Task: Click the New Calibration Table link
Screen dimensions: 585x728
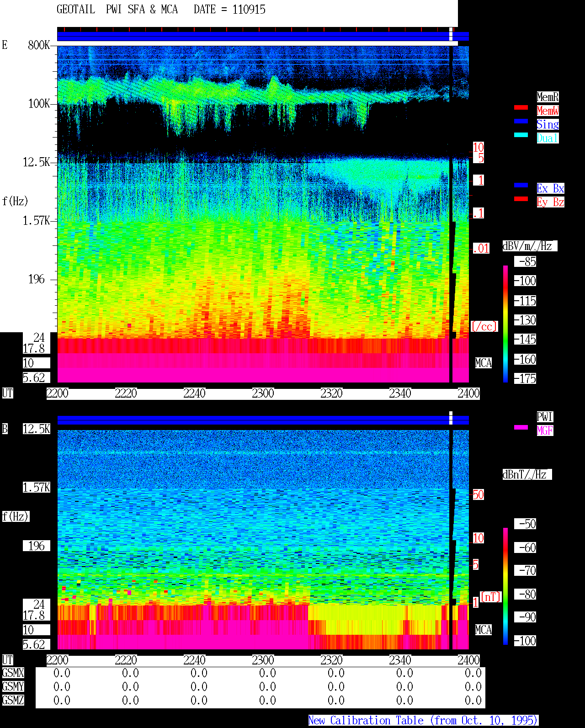Action: [x=423, y=721]
